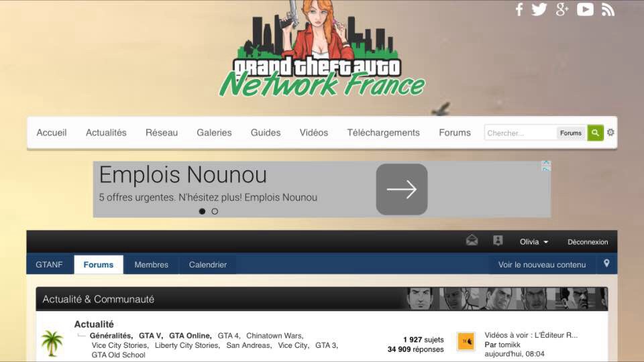Expand the Olivia user dropdown
Viewport: 644px width, 362px height.
pyautogui.click(x=534, y=242)
